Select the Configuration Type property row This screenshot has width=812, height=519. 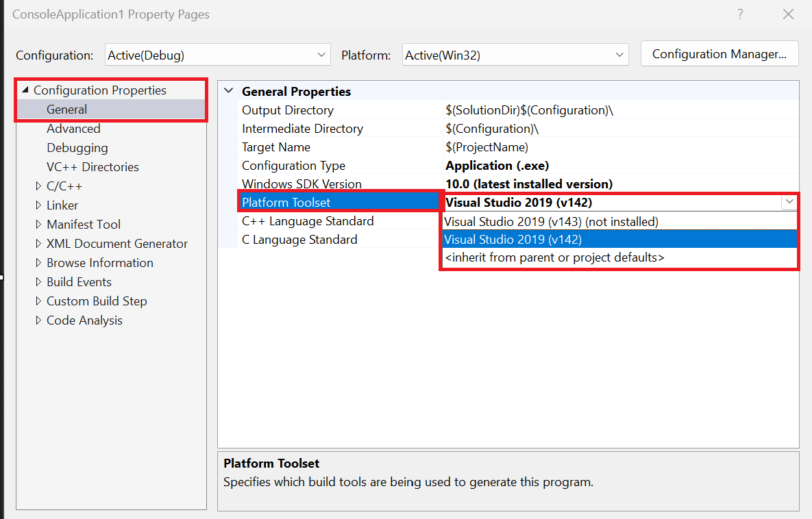click(518, 166)
